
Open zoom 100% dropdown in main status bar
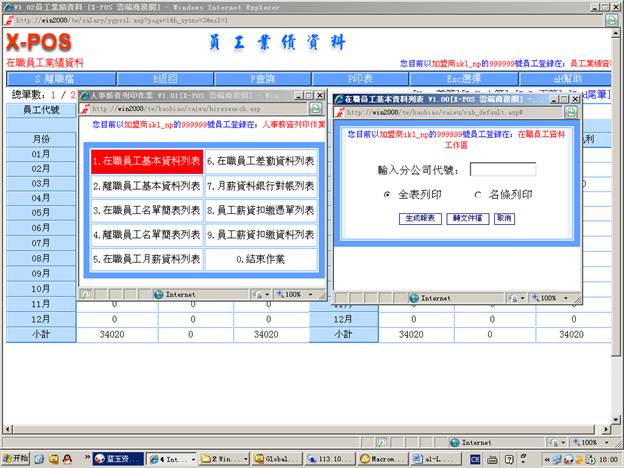(x=591, y=441)
